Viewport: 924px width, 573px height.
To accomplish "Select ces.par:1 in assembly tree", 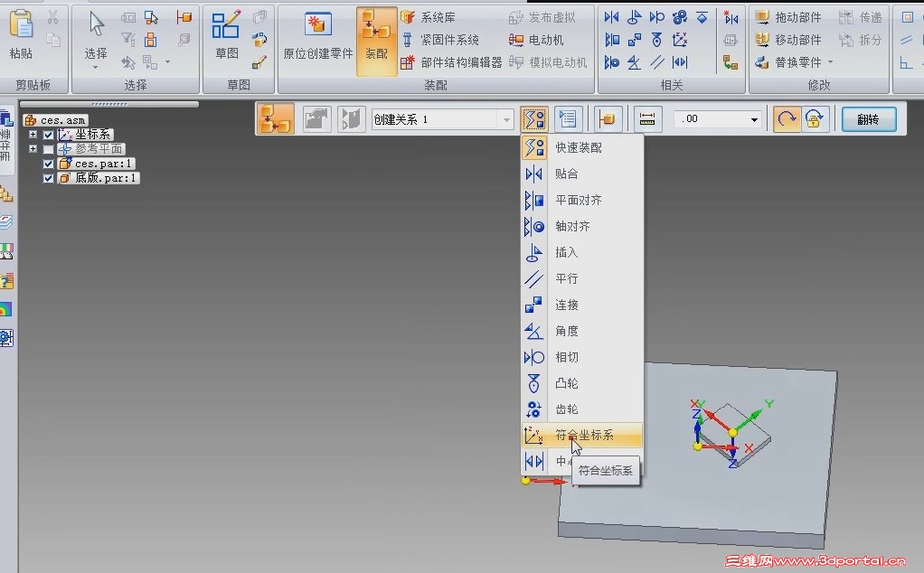I will pos(96,164).
